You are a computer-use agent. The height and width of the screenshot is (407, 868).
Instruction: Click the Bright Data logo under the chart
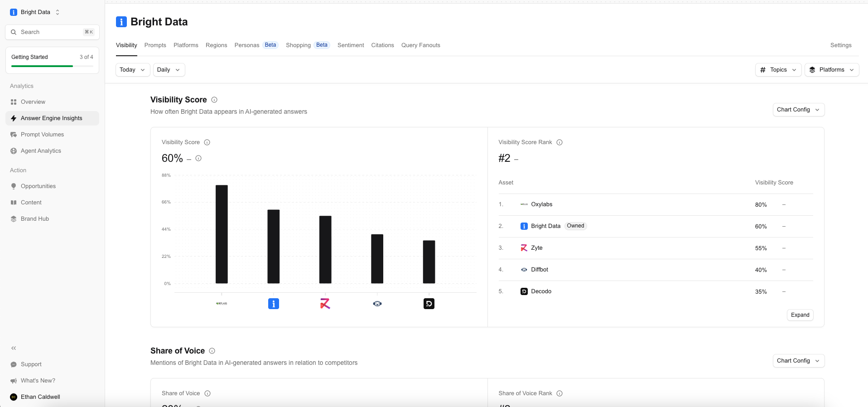click(x=274, y=304)
